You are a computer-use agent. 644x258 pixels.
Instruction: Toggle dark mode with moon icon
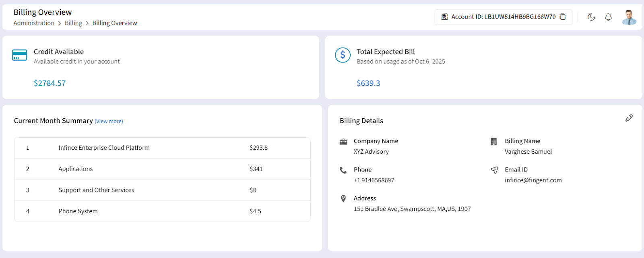[x=591, y=17]
